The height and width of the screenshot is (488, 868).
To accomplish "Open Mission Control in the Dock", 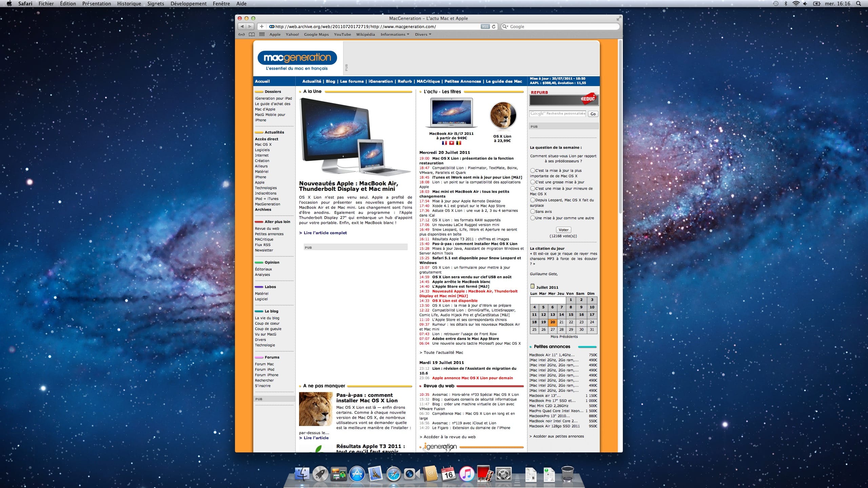I will click(x=338, y=474).
